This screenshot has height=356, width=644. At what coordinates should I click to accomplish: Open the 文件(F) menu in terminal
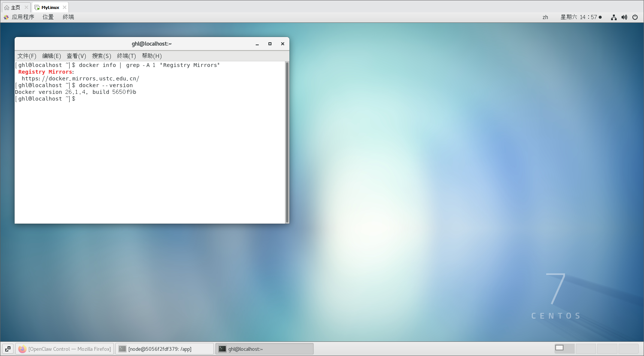coord(27,56)
